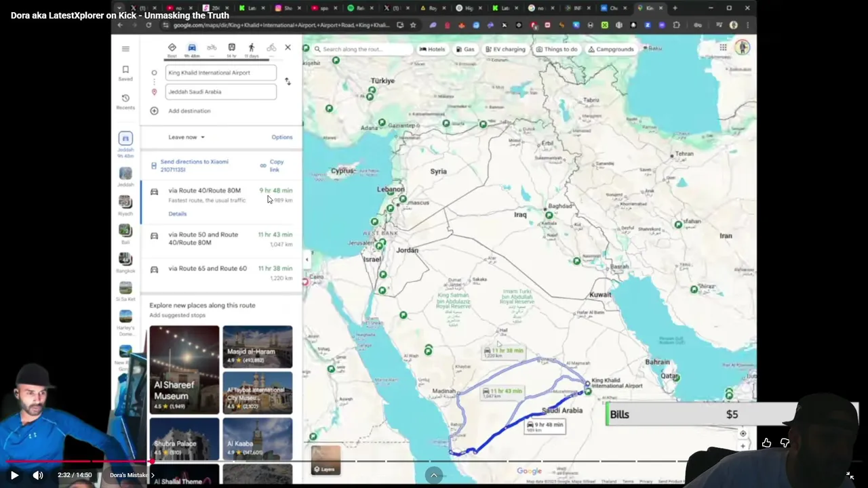Select the Best travel mode
The image size is (868, 488).
(172, 49)
